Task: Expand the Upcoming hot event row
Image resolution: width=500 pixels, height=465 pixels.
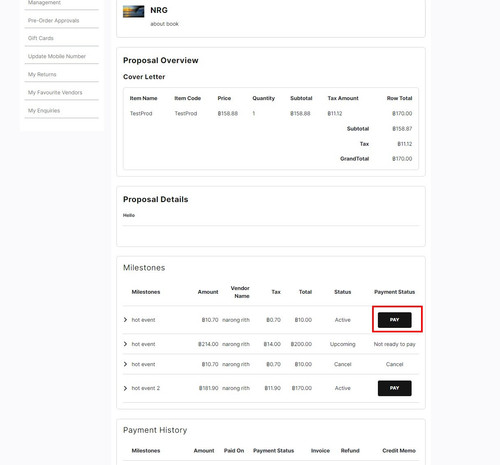Action: 125,344
